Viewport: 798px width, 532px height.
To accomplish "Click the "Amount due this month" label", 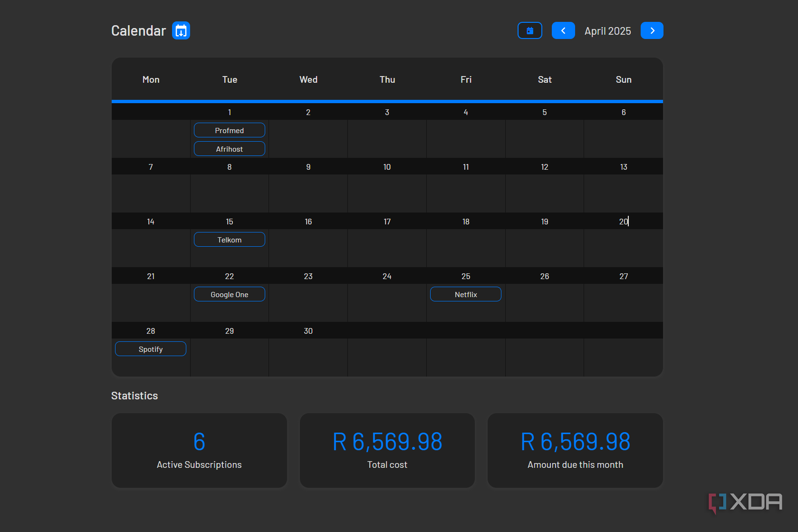I will click(576, 464).
